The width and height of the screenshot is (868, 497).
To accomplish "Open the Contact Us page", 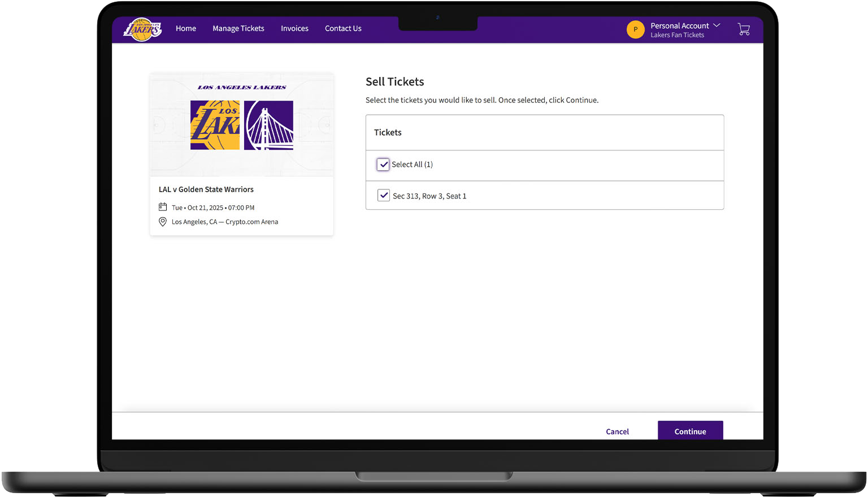I will point(343,28).
